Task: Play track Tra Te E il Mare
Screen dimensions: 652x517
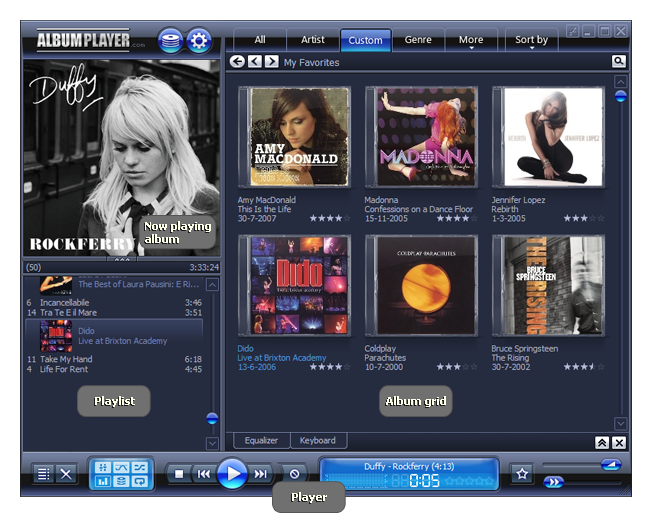Action: tap(114, 312)
